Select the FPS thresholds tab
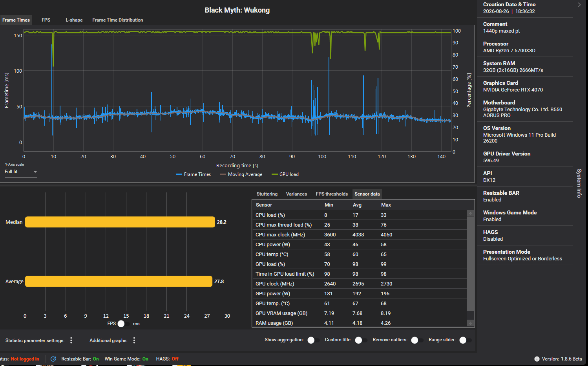This screenshot has width=588, height=366. 332,194
